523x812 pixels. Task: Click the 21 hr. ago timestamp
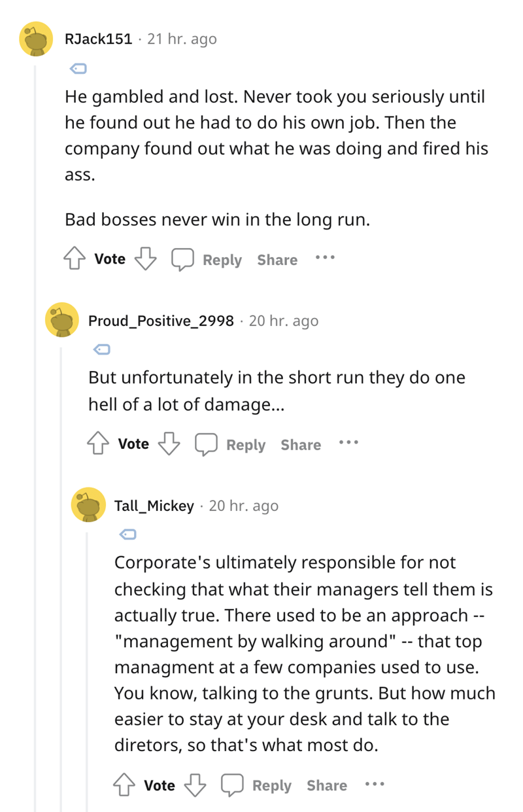[x=182, y=39]
